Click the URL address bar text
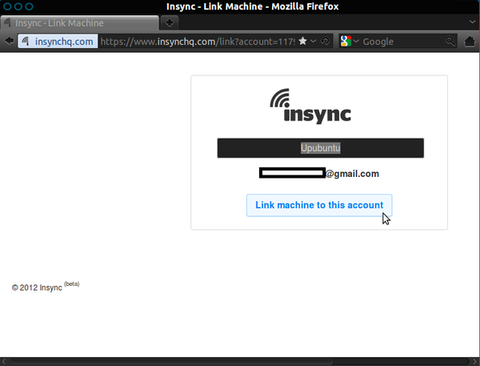 coord(198,42)
